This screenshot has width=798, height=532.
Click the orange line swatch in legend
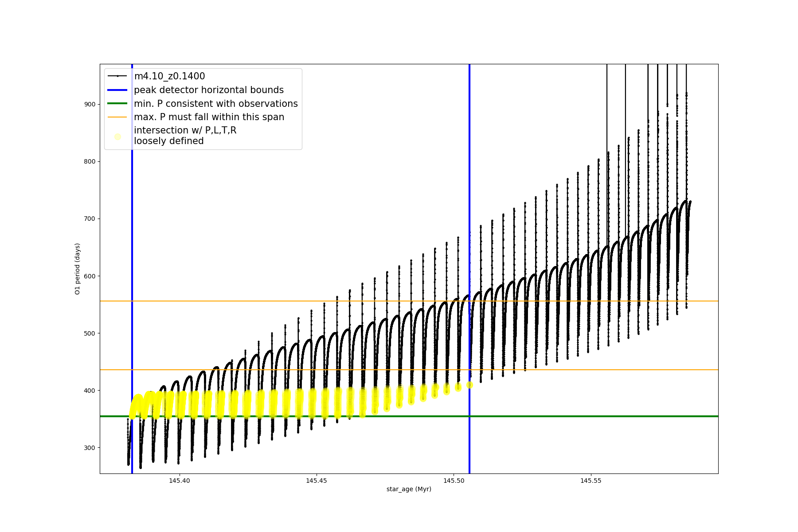pos(117,117)
